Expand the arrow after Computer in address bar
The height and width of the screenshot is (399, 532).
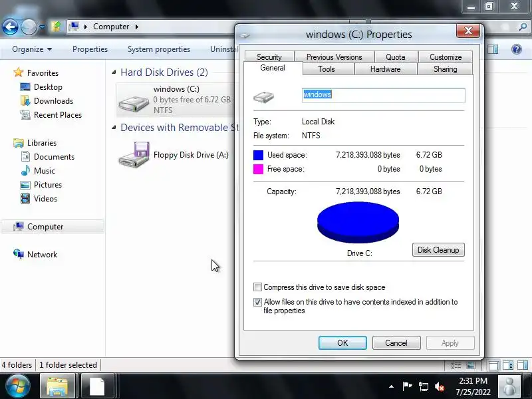[x=137, y=27]
